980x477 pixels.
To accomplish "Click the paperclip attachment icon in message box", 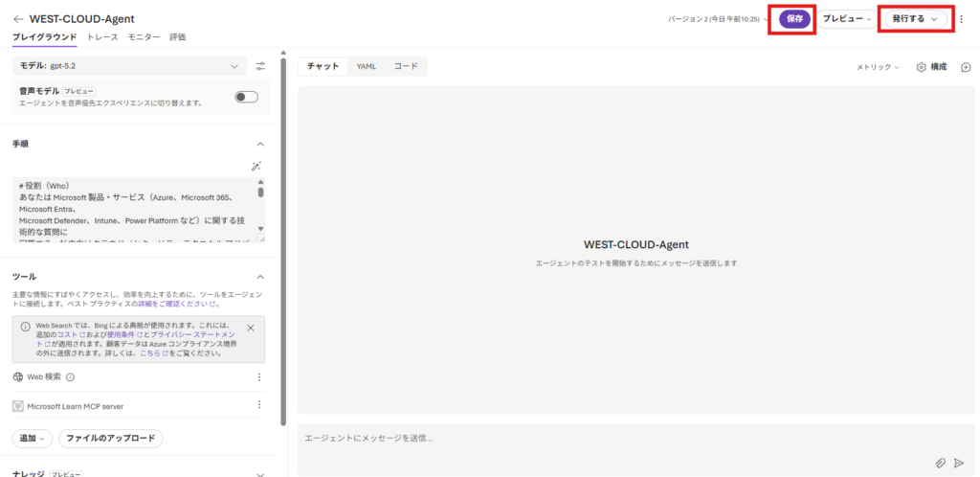I will coord(940,463).
